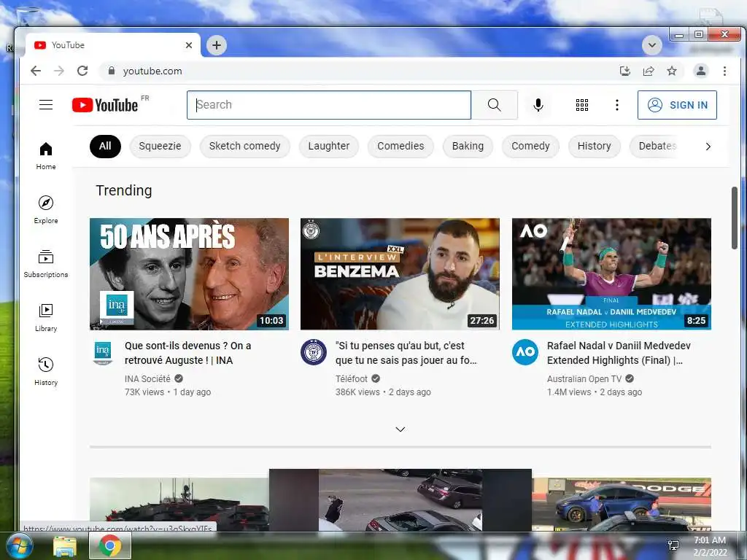Open Library in the sidebar

46,318
